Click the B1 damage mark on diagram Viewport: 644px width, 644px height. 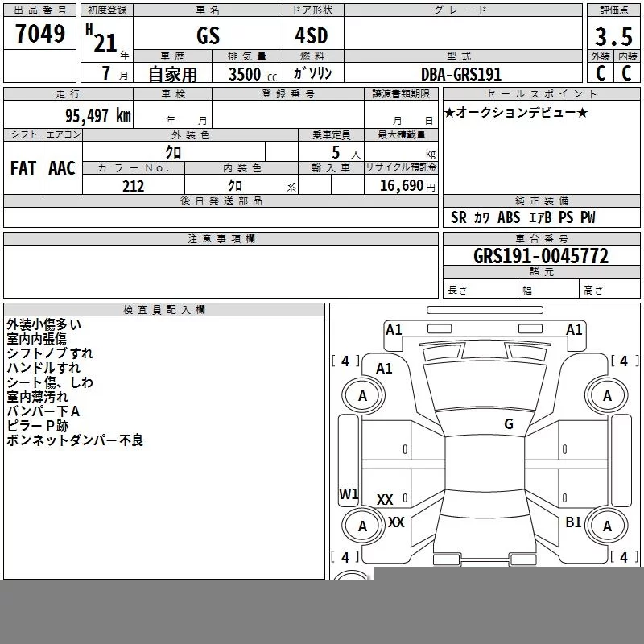tap(573, 522)
